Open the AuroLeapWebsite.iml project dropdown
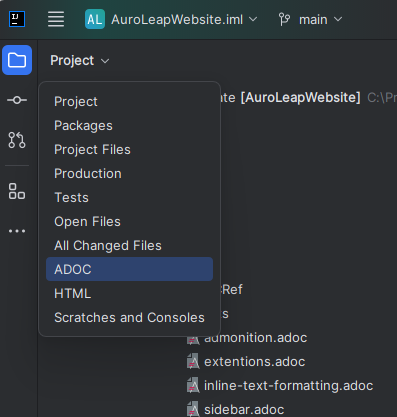The height and width of the screenshot is (417, 397). coord(184,20)
